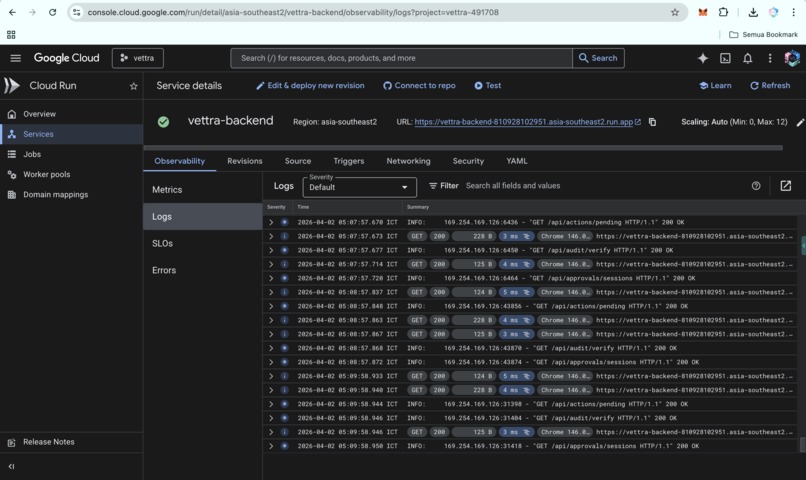Screen dimensions: 806x480
Task: Open the console settings three-dot menu
Action: tap(770, 58)
